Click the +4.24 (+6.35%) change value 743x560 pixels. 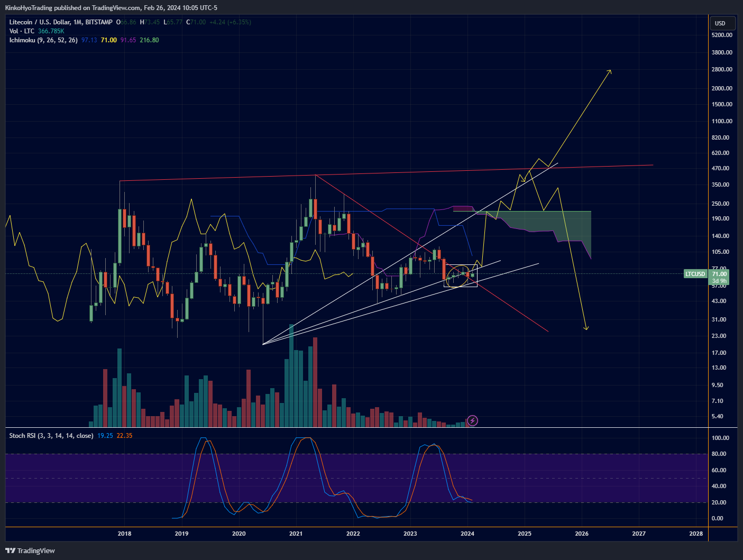230,22
